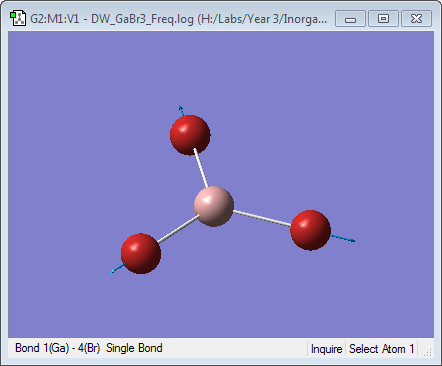Viewport: 442px width, 366px height.
Task: Click the GaussView molecule window title icon
Action: pyautogui.click(x=18, y=19)
